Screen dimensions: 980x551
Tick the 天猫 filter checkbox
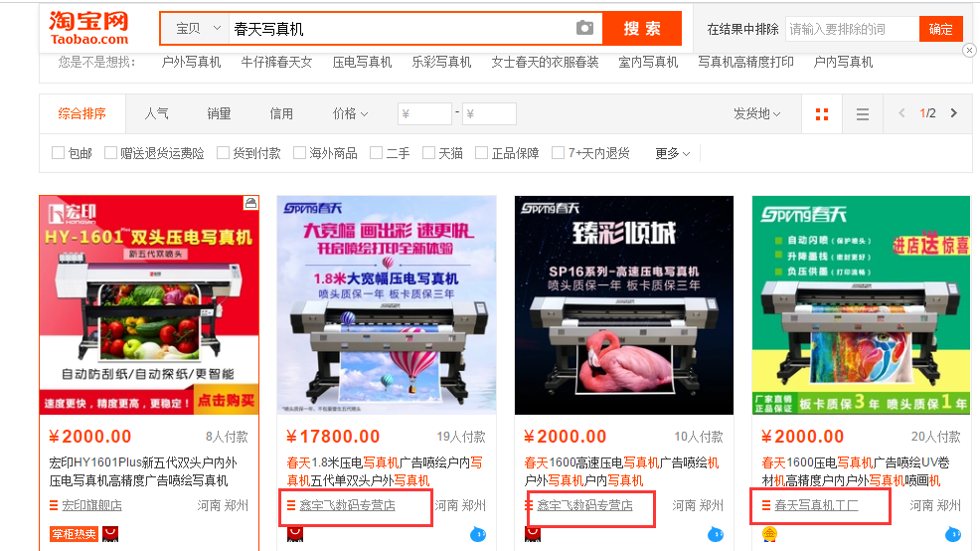point(415,153)
